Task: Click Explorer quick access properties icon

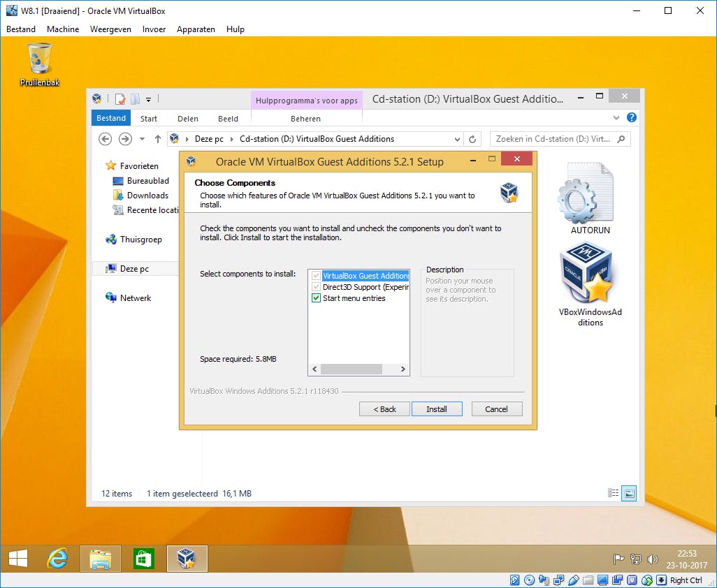Action: click(x=120, y=98)
